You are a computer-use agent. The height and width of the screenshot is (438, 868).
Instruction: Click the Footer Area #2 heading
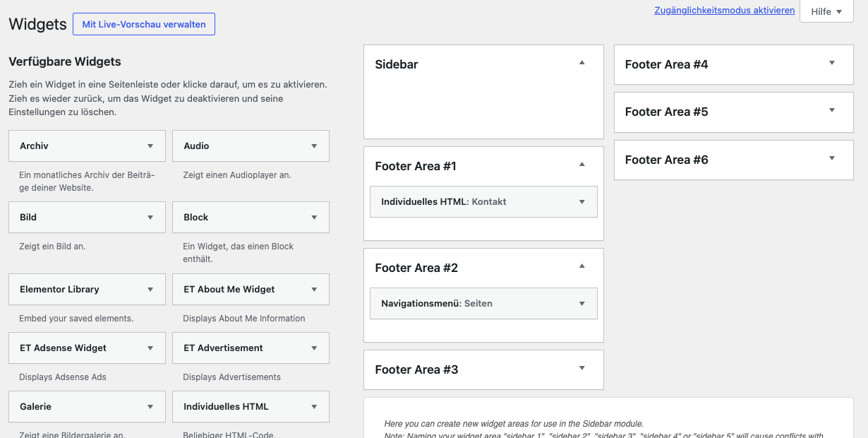tap(416, 268)
